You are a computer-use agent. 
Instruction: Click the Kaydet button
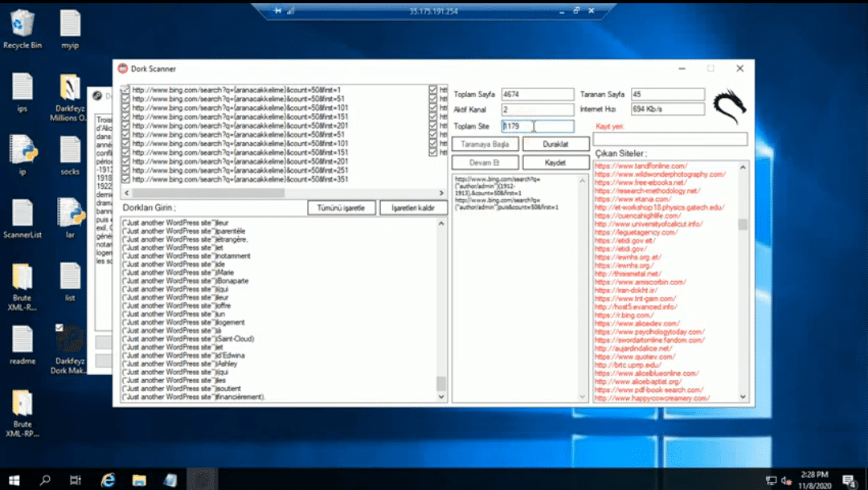pyautogui.click(x=555, y=162)
